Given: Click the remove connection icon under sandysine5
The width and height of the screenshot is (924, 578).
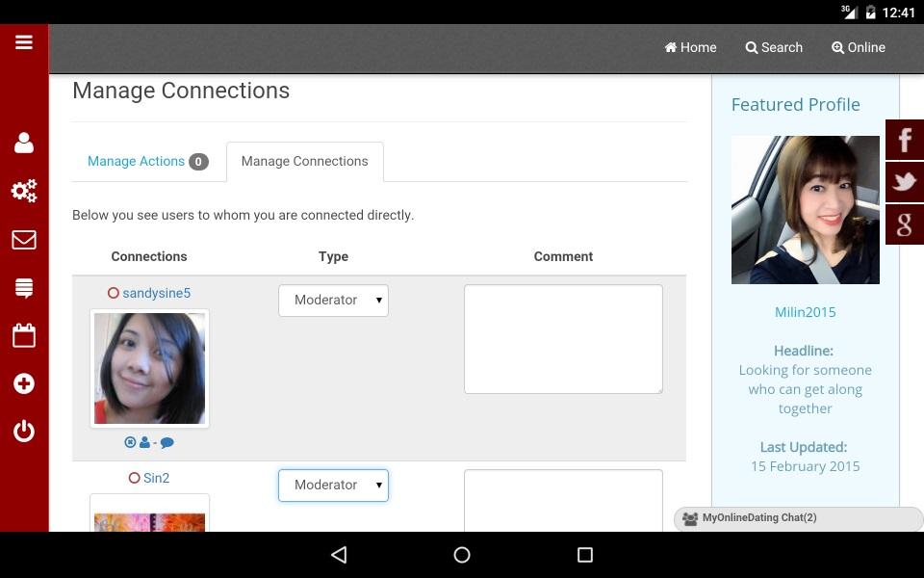Looking at the screenshot, I should point(130,442).
